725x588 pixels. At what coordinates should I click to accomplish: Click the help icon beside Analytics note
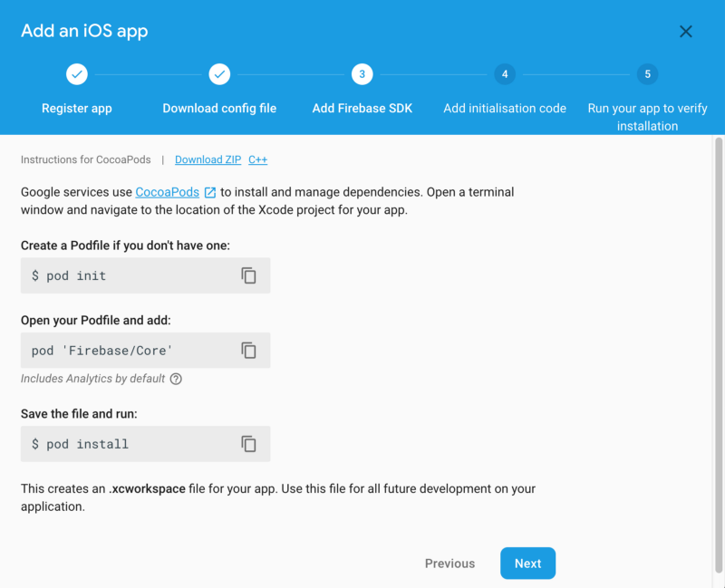pyautogui.click(x=176, y=379)
